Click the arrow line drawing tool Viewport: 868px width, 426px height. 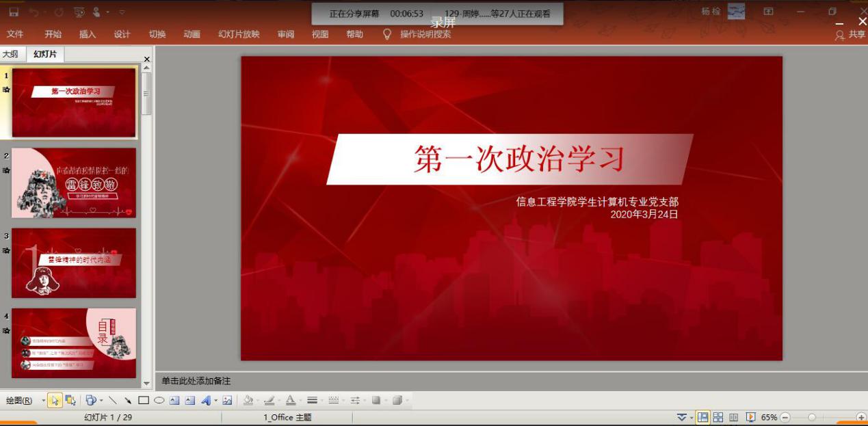[x=128, y=401]
